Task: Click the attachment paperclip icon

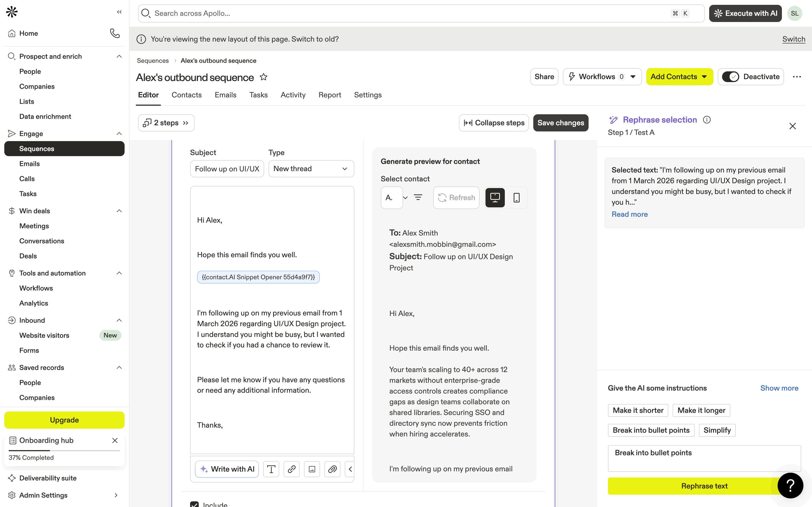Action: pos(332,469)
